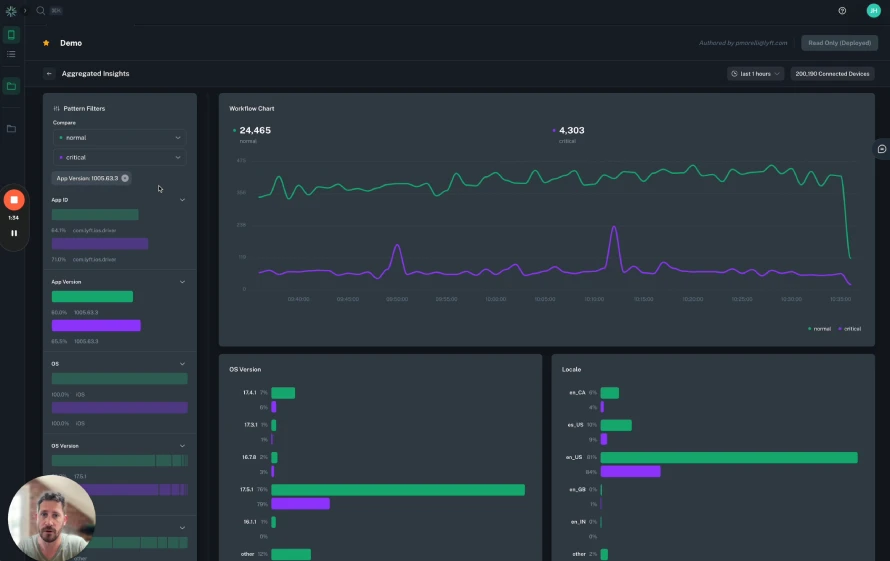Click the Demo workflow title
Viewport: 890px width, 561px height.
[71, 43]
